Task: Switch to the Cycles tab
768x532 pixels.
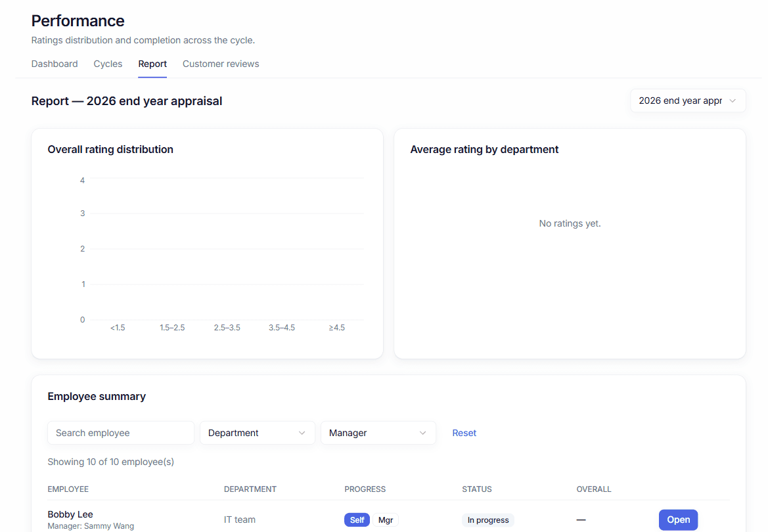Action: 108,64
